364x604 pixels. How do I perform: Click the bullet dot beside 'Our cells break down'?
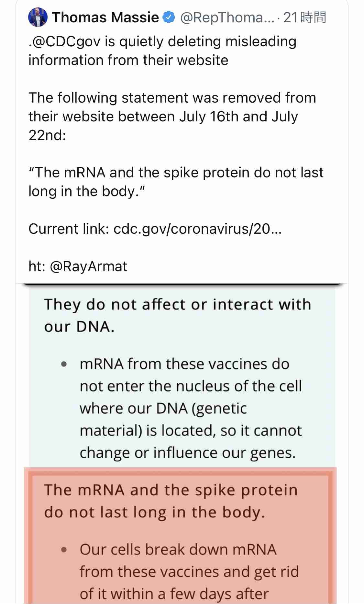pyautogui.click(x=64, y=550)
